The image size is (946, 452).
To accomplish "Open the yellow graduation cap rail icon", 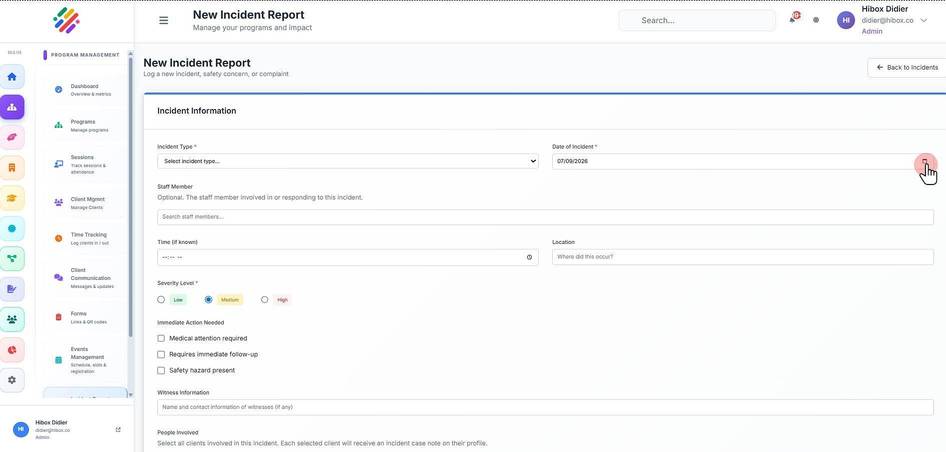I will 12,198.
